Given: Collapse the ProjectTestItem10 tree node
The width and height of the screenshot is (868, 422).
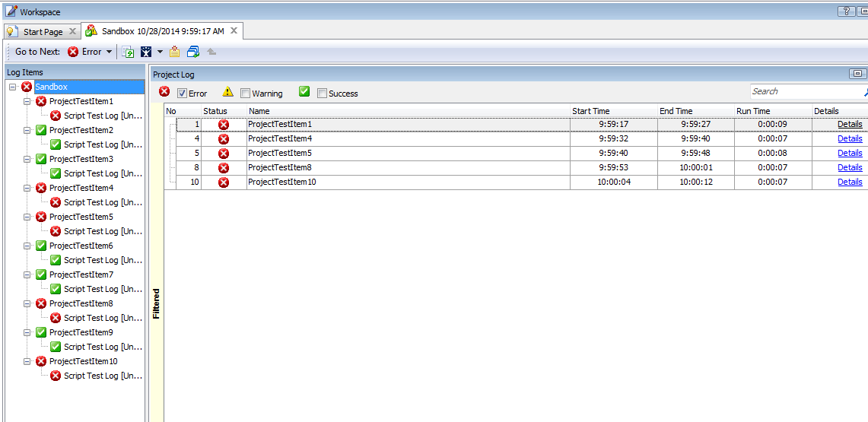Looking at the screenshot, I should [27, 361].
